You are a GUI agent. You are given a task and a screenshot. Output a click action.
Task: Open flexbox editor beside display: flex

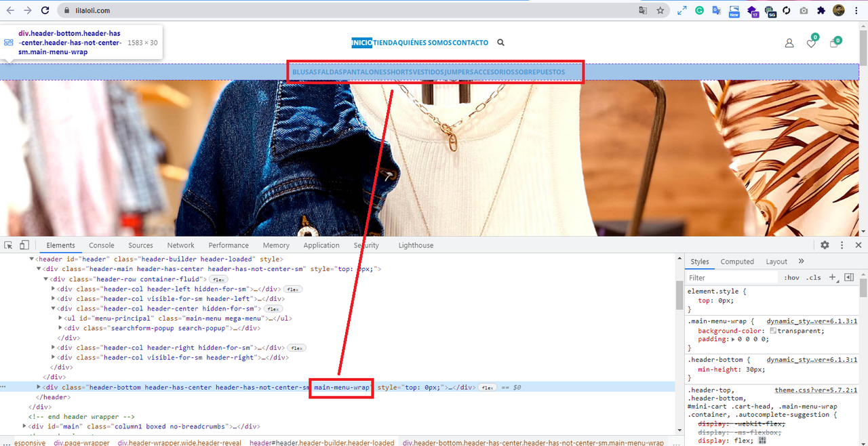point(762,441)
